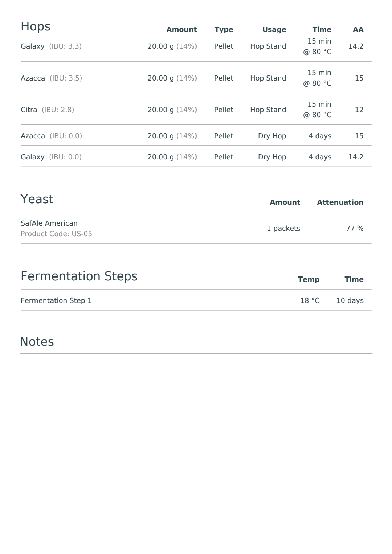The image size is (392, 554).
Task: Select the Citra AA value 12
Action: pos(359,110)
